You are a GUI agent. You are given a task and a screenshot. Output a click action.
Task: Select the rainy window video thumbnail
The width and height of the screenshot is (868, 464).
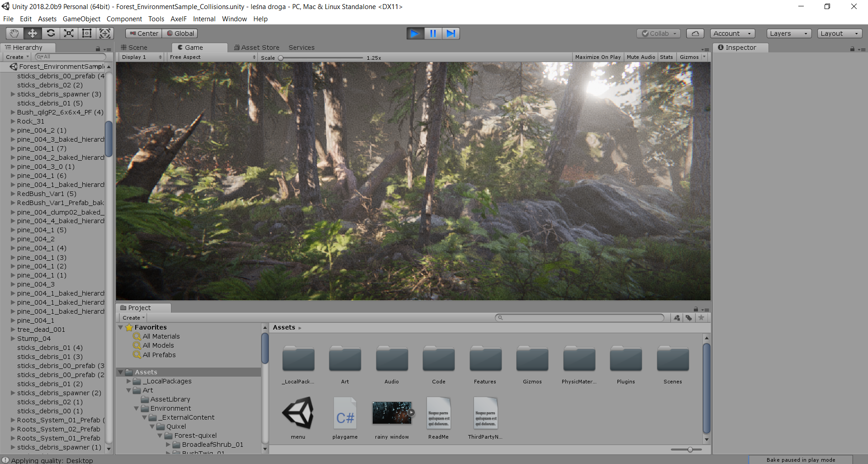pyautogui.click(x=392, y=413)
